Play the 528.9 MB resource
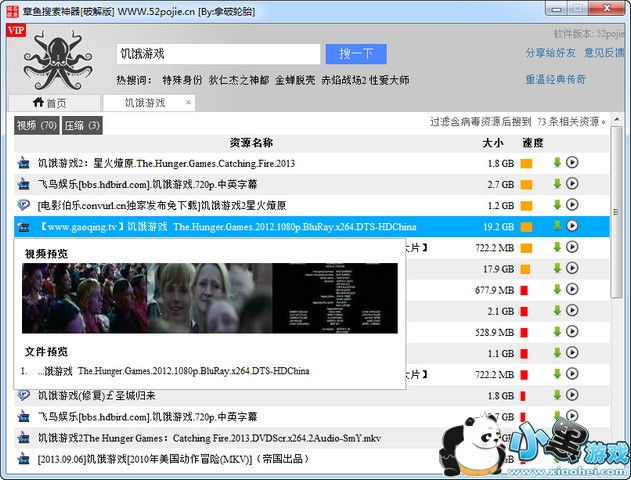 (x=572, y=332)
